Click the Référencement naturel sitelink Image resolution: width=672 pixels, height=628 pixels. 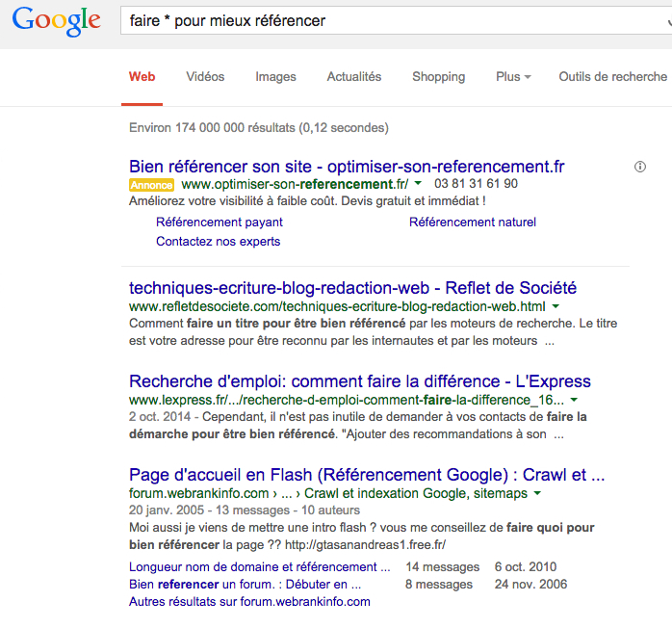(x=473, y=222)
